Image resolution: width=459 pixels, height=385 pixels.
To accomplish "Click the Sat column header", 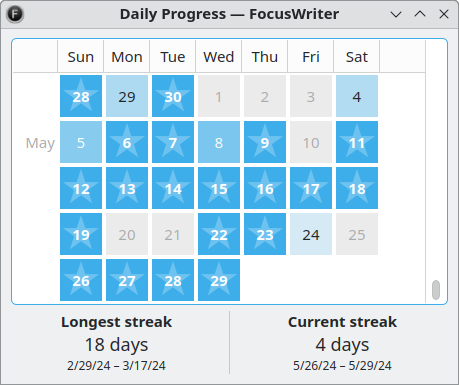I will (357, 56).
